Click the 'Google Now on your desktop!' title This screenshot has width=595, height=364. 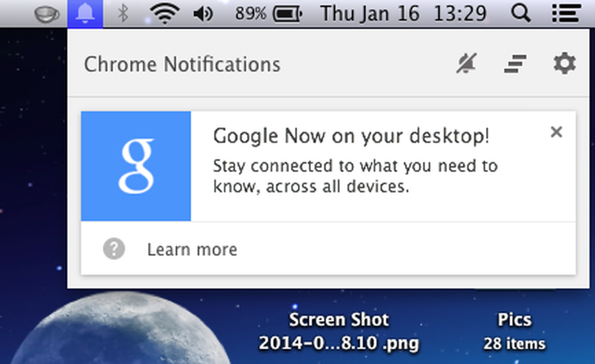tap(351, 136)
